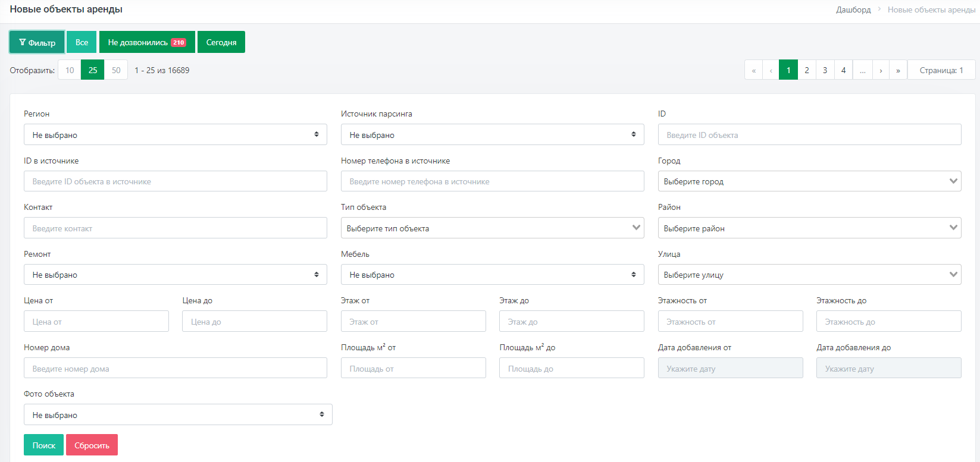Click the Номер телефона в источнике field
The image size is (980, 462).
click(493, 181)
